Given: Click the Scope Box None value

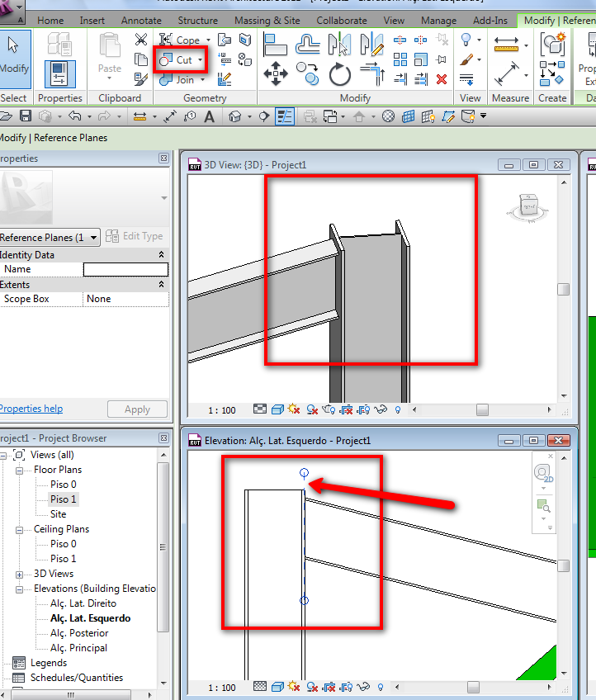Looking at the screenshot, I should point(126,299).
